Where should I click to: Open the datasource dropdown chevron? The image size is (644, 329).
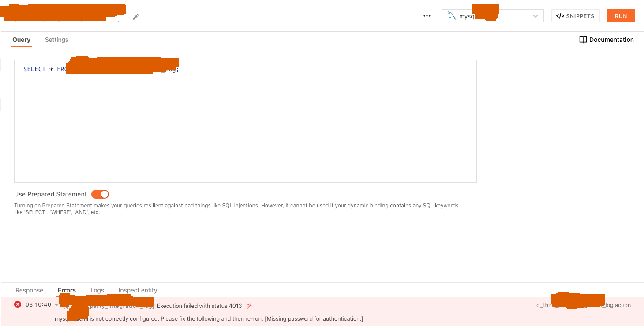pyautogui.click(x=535, y=16)
